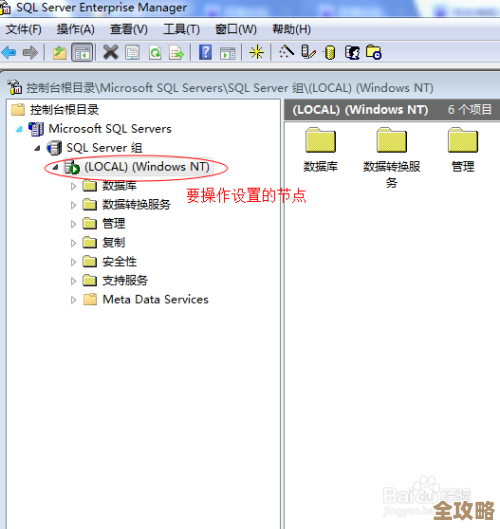Click the (LOCAL) server running icon

[x=72, y=167]
